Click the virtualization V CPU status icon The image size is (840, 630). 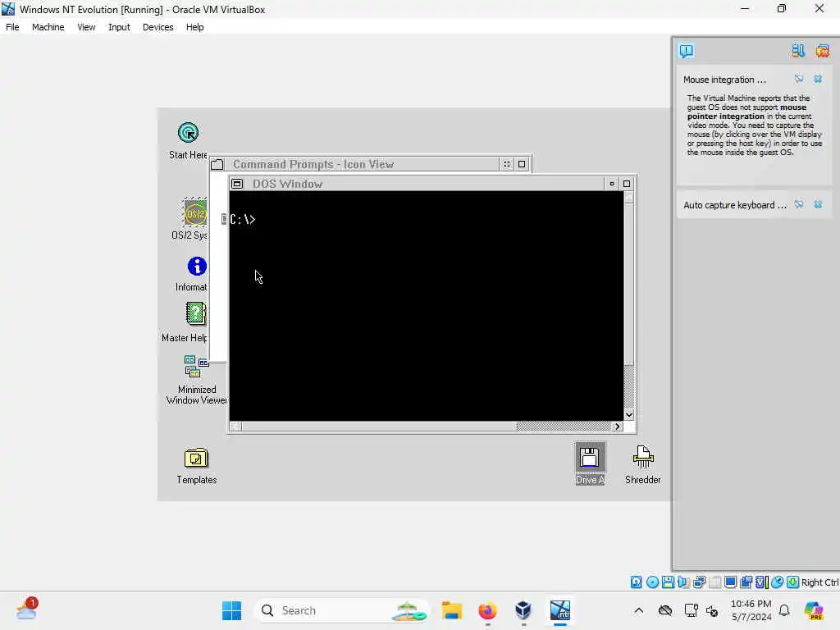[x=762, y=582]
